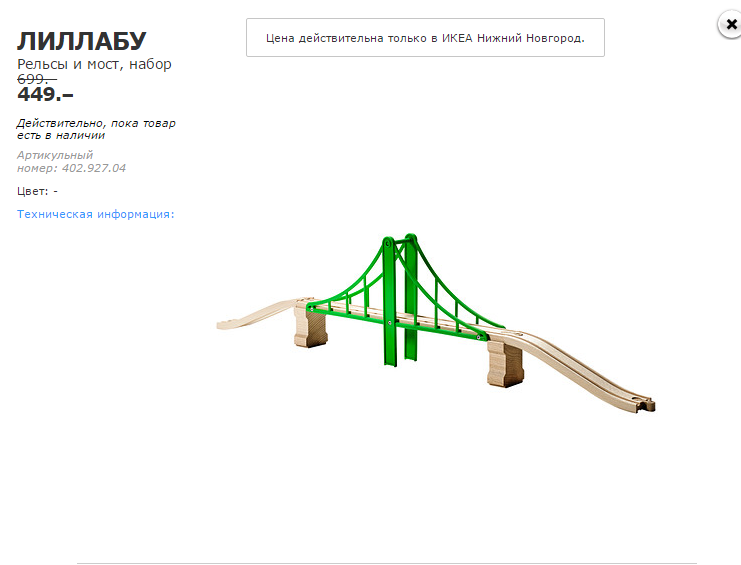Viewport: 741px width, 565px height.
Task: Click the sale price 449.–
Action: (45, 94)
